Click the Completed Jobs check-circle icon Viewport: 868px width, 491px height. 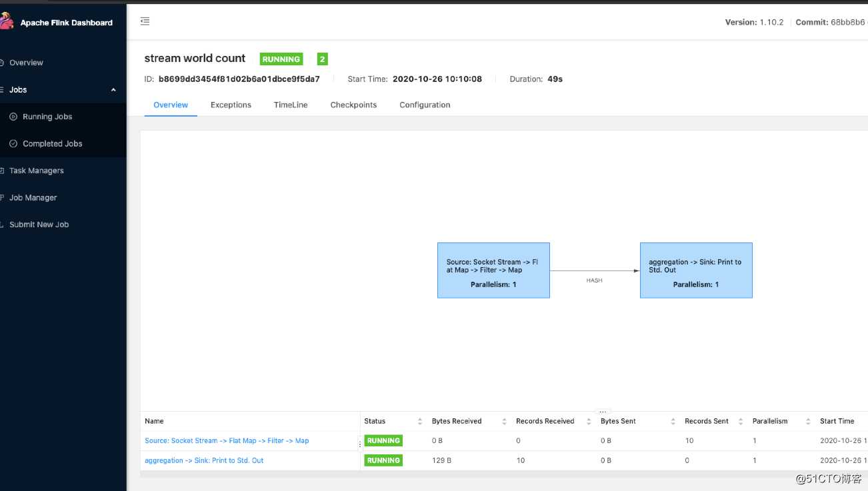tap(13, 144)
